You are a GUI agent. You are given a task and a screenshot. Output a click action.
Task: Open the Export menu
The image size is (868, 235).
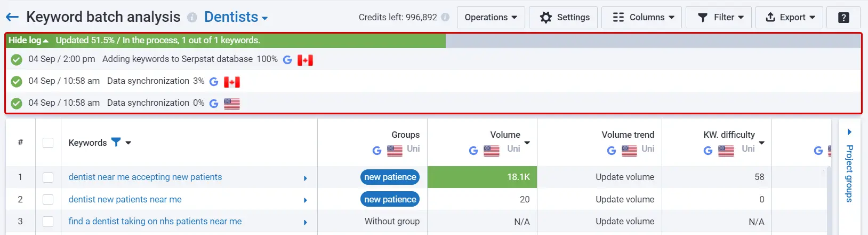790,17
